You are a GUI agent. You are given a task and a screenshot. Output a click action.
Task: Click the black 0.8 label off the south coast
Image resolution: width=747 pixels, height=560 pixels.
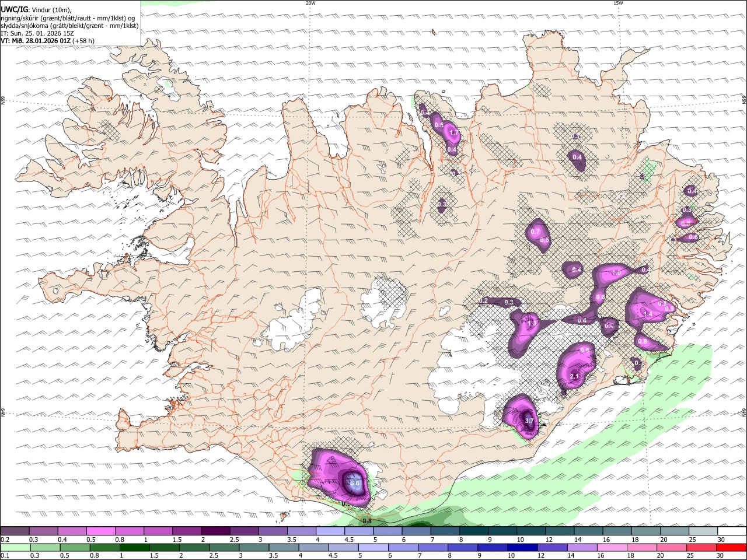tap(367, 521)
